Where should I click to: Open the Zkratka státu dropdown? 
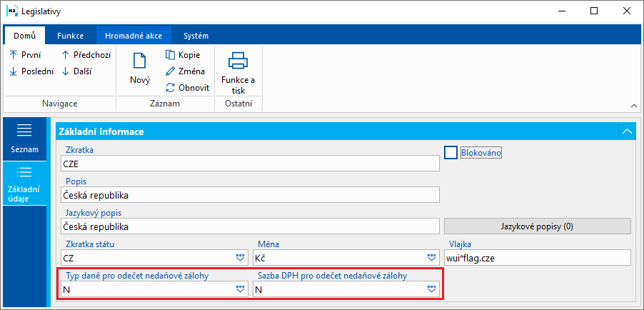(x=239, y=257)
